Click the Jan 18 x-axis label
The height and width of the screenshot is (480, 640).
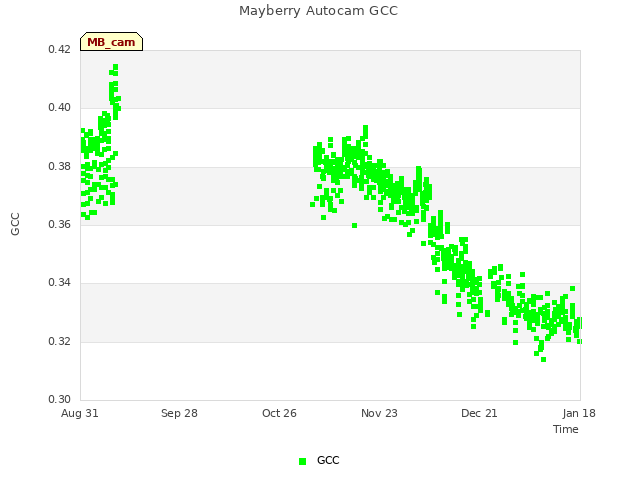coord(579,413)
